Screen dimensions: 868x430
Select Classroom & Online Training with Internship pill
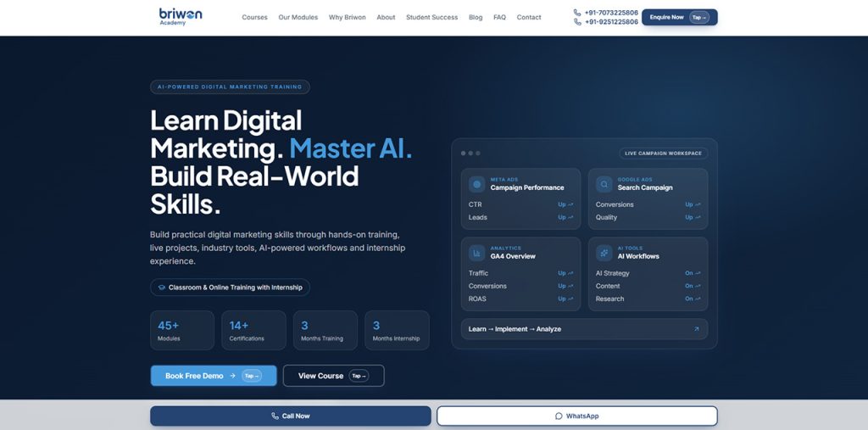230,288
